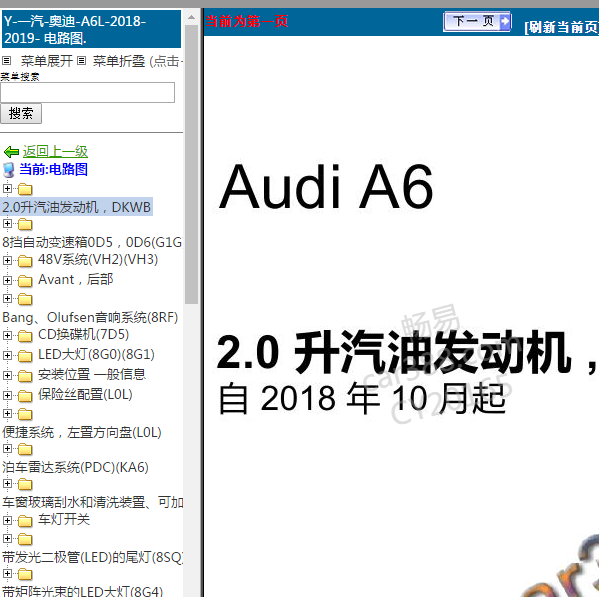Select 安装位置 一般信息 tree item

[x=92, y=375]
